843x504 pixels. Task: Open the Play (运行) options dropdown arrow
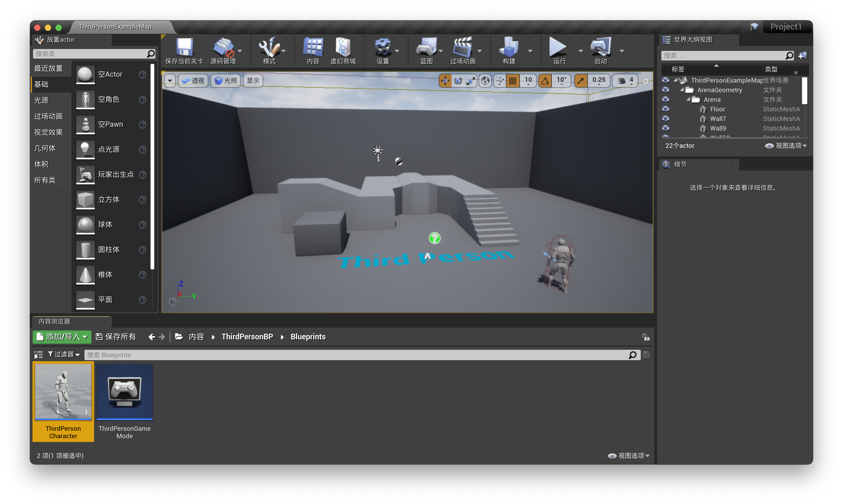(x=580, y=51)
